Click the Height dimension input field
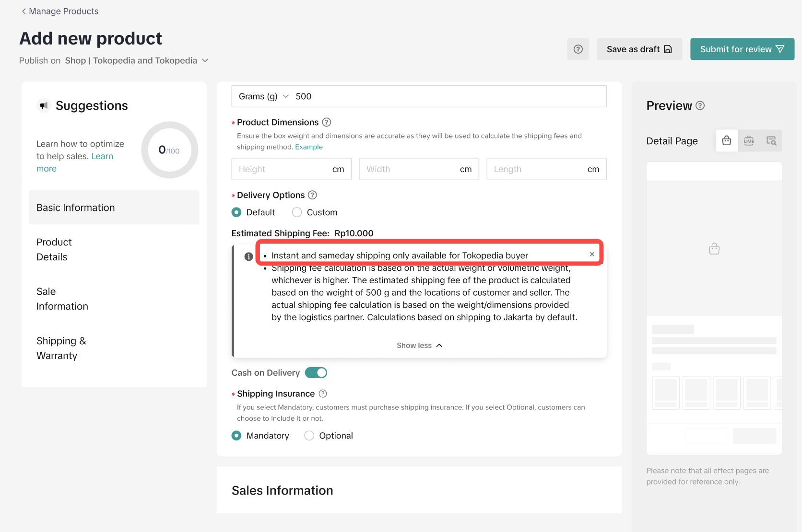The image size is (802, 532). click(x=281, y=169)
